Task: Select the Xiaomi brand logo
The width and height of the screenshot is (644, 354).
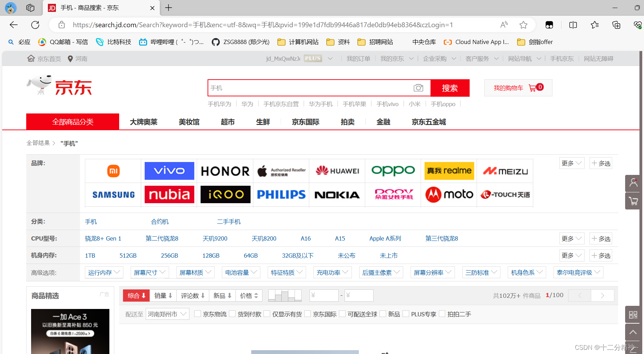Action: 113,171
